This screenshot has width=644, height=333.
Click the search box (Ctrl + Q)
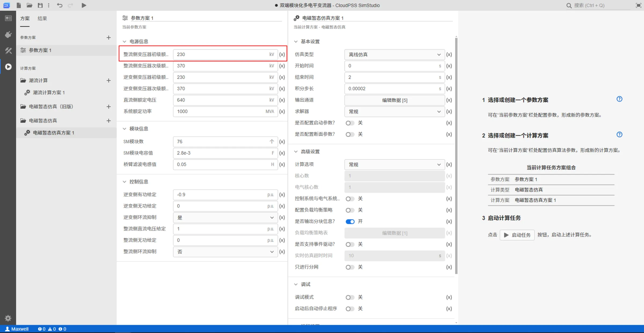(598, 5)
